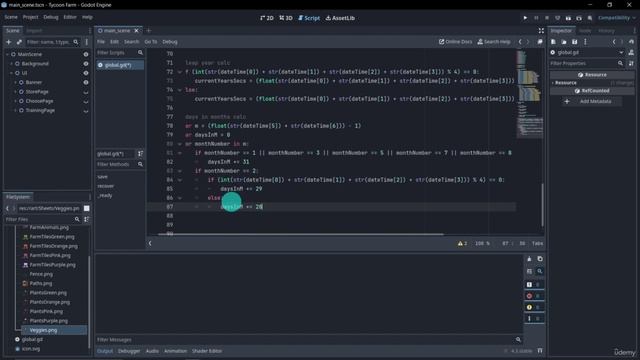Click Add Metadata button
This screenshot has width=640, height=360.
point(591,101)
